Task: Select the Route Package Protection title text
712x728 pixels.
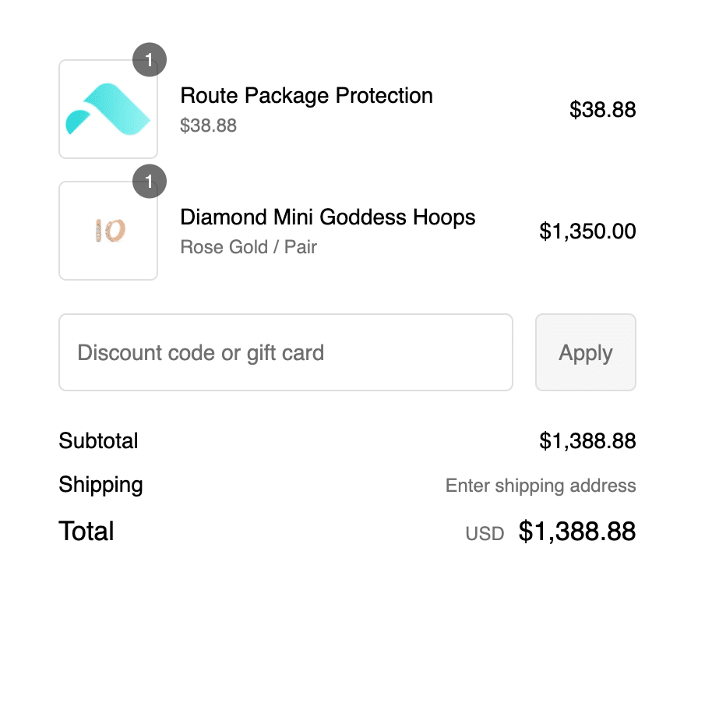Action: 306,96
